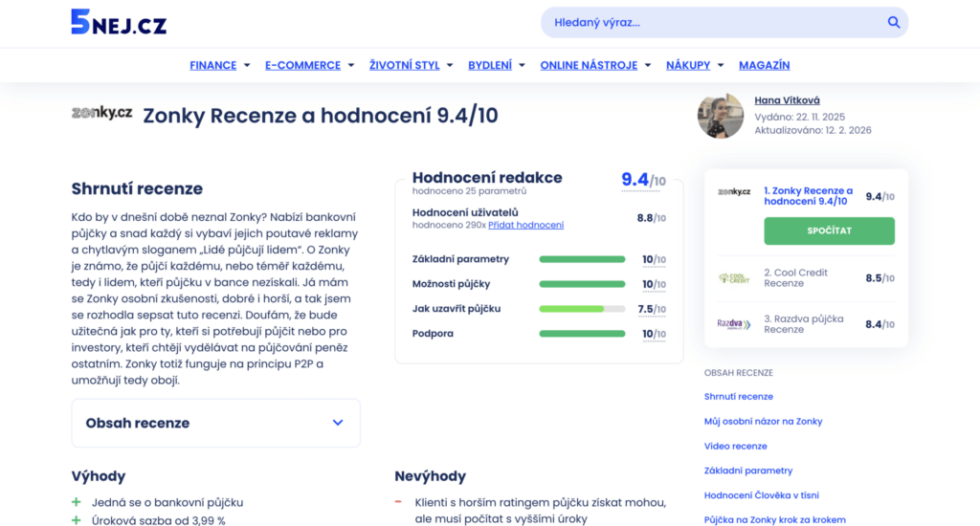Viewport: 980px width, 526px height.
Task: Click the 7.5/10 score for 'Jak uzavřít půjčku'
Action: tap(652, 309)
